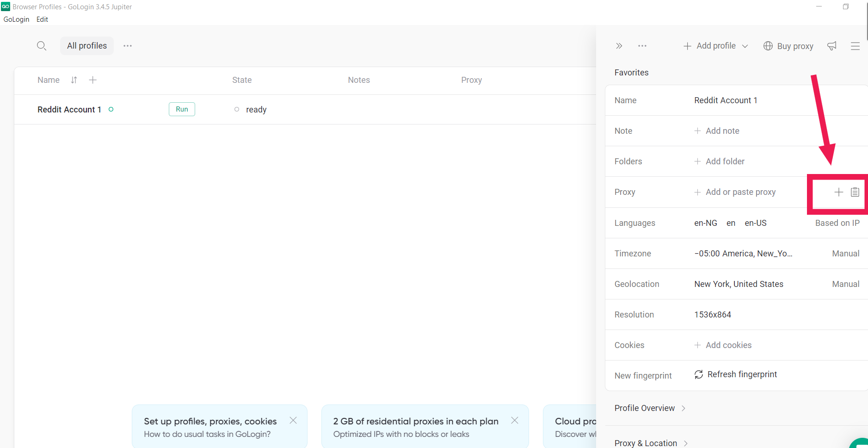Open the three-dot menu in the profile panel
The image size is (868, 448).
(x=642, y=46)
